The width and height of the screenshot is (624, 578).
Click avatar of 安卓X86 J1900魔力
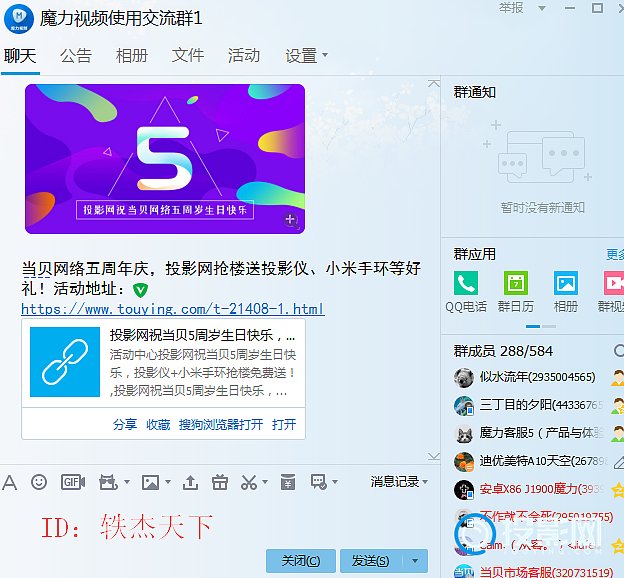pos(464,489)
